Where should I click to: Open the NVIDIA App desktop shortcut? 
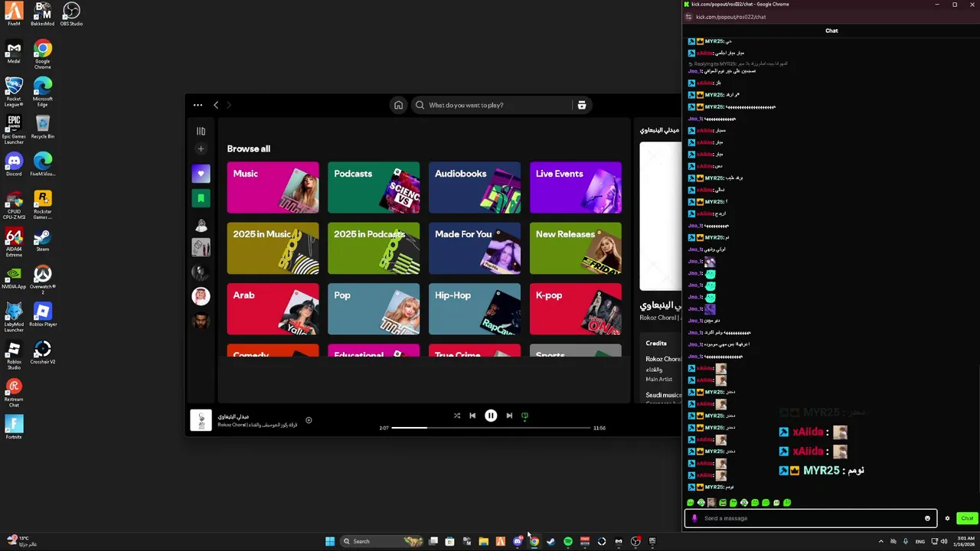14,277
